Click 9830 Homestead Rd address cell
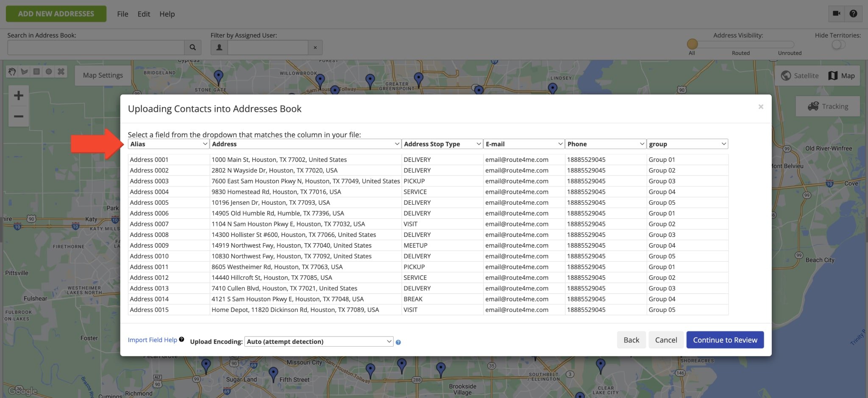Image resolution: width=868 pixels, height=398 pixels. (306, 192)
